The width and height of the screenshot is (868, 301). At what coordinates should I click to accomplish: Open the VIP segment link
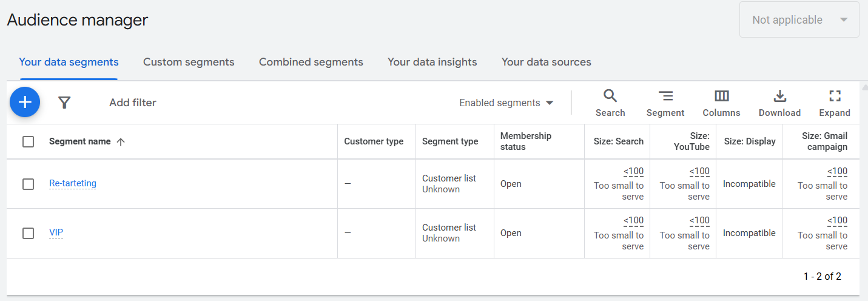[x=56, y=232]
